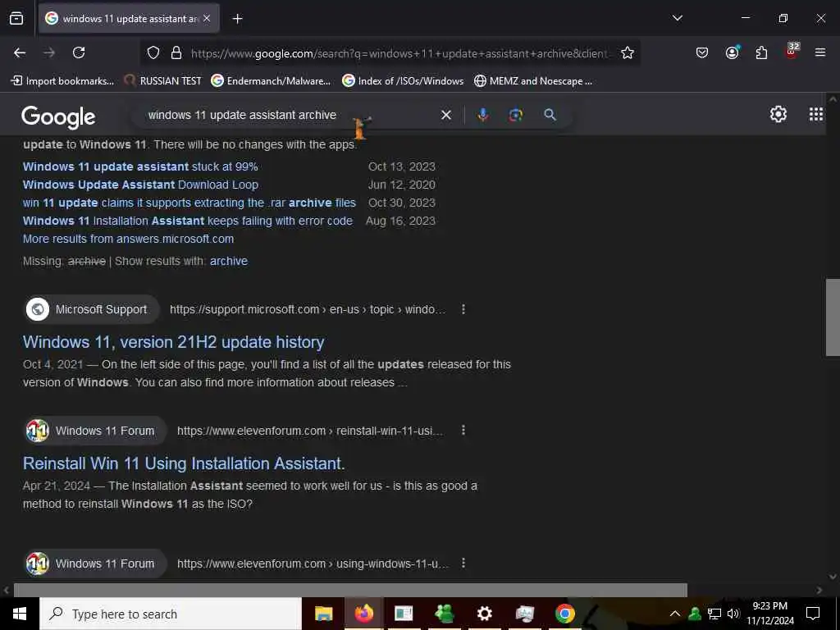Open File Explorer from taskbar
Image resolution: width=840 pixels, height=630 pixels.
[323, 614]
